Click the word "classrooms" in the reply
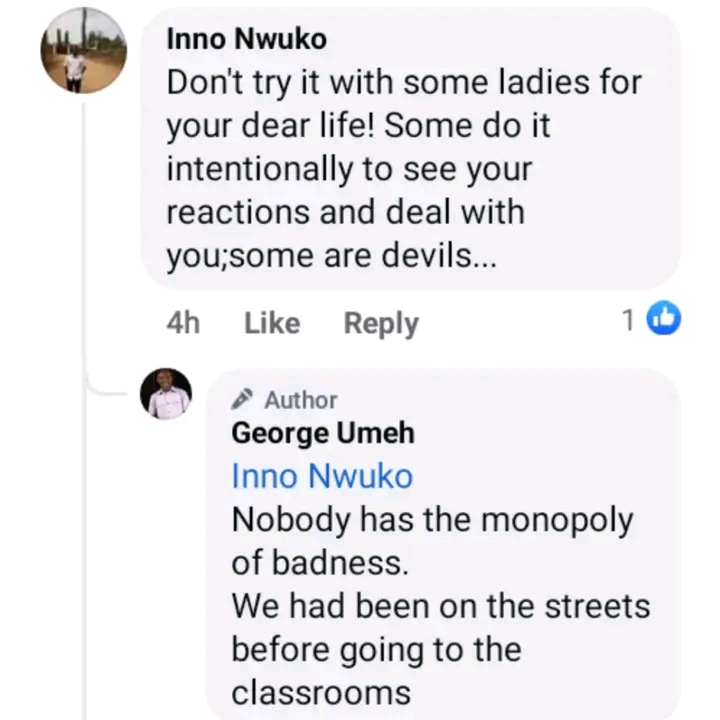This screenshot has width=720, height=720. [320, 692]
